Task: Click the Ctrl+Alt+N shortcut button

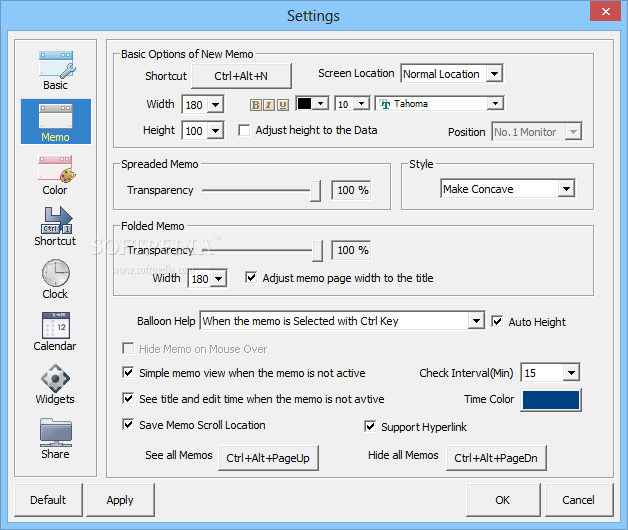Action: point(241,76)
